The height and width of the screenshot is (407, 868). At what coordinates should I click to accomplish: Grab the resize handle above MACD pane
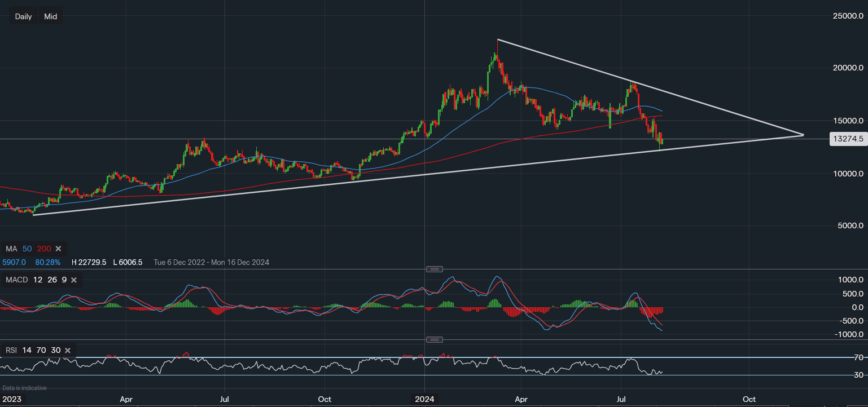pos(434,269)
